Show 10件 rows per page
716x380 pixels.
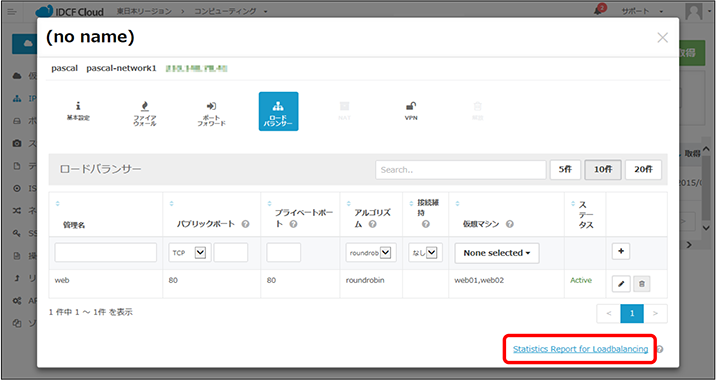pos(603,169)
